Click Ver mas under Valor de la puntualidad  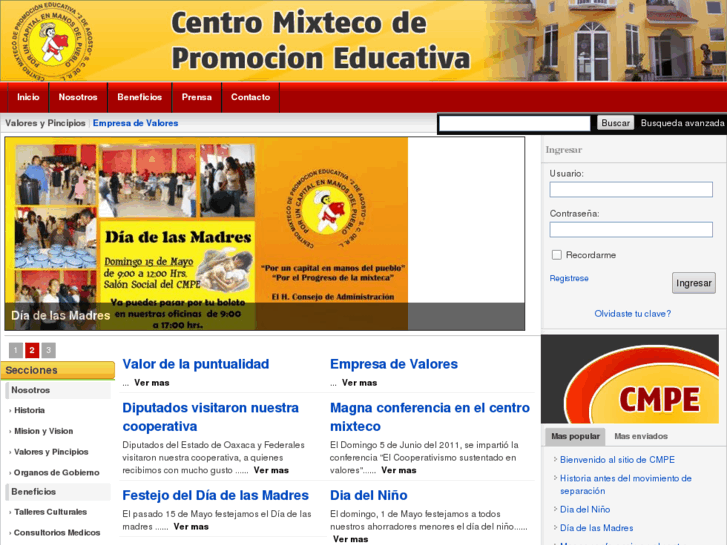152,383
